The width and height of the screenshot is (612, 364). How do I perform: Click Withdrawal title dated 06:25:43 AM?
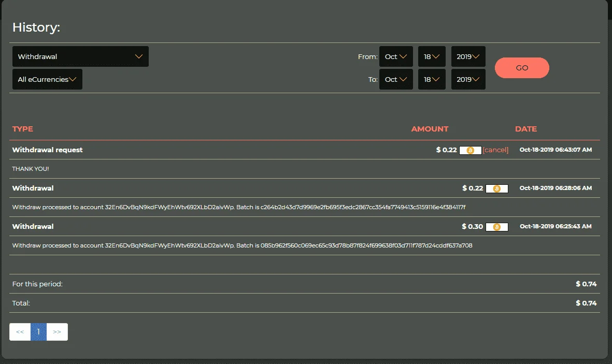click(x=33, y=226)
